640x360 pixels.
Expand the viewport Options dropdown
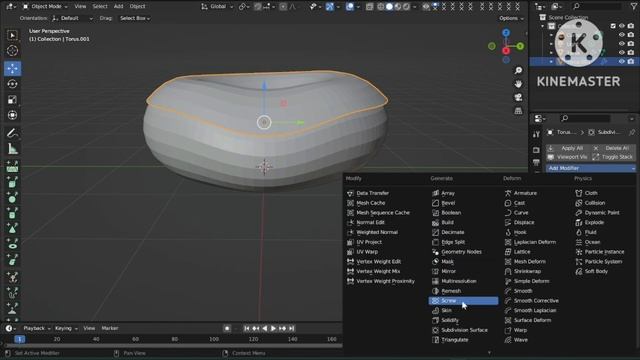tap(511, 18)
